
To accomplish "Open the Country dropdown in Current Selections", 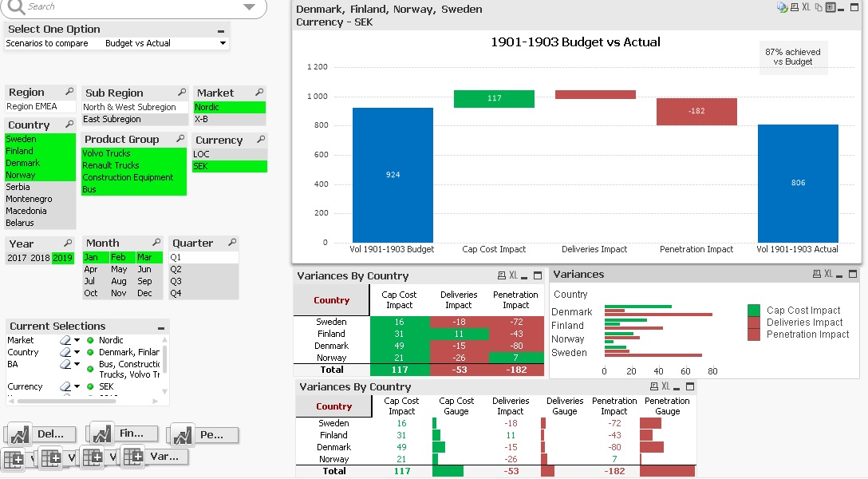I will 76,352.
